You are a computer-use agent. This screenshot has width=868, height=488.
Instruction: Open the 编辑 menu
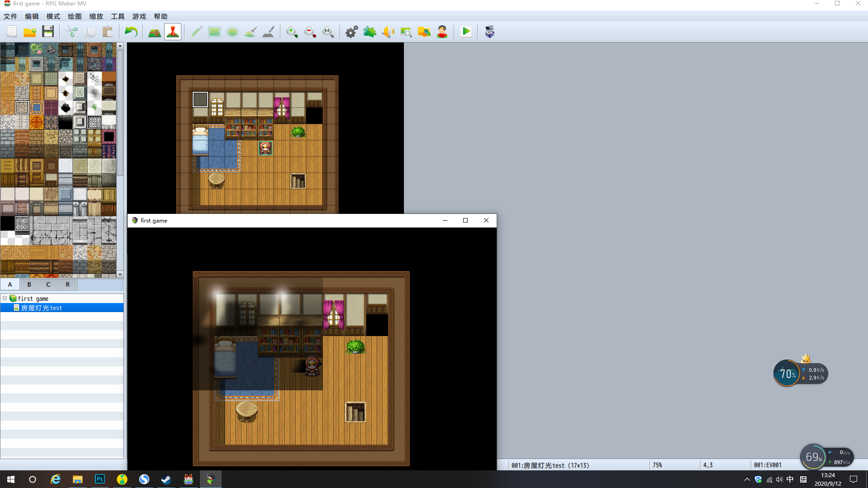click(x=32, y=16)
